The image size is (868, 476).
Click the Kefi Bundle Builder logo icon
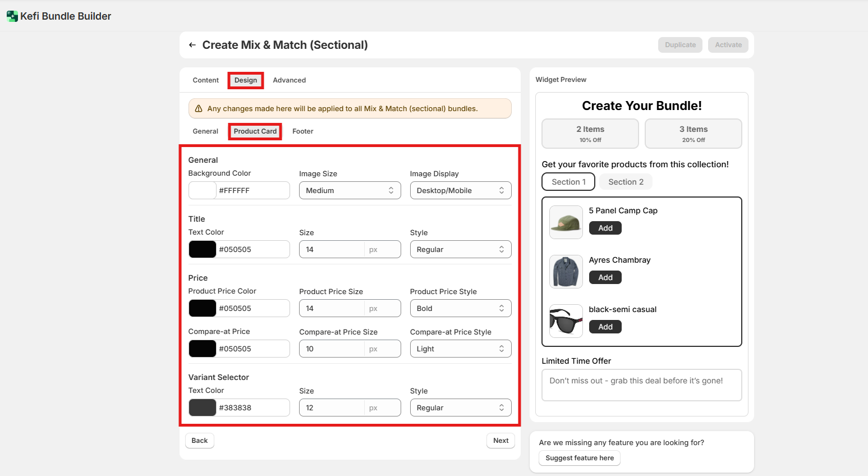(12, 16)
